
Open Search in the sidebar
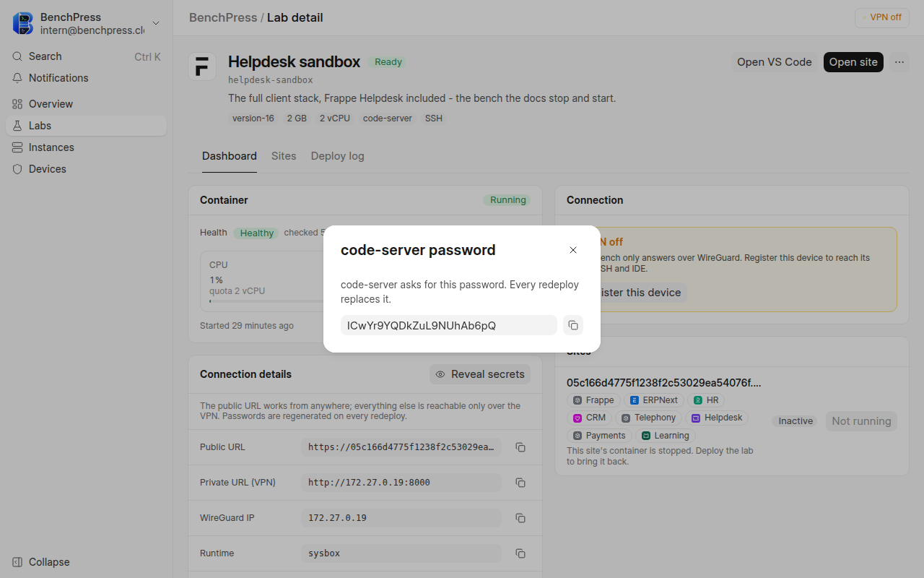coord(87,56)
